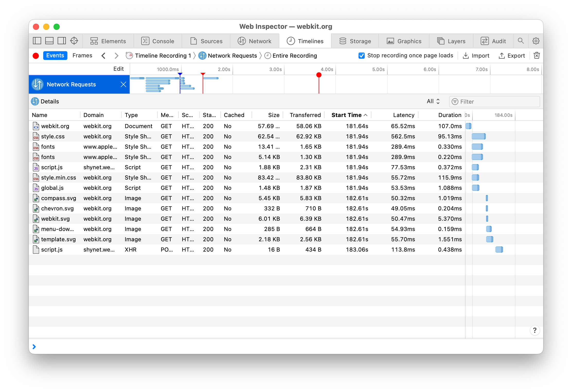The image size is (572, 392).
Task: Open the All scope dropdown
Action: [433, 101]
